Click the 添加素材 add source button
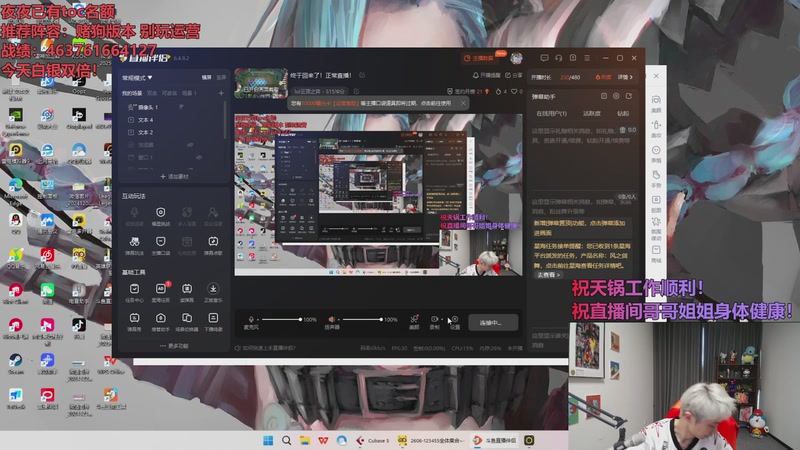Viewport: 800px width, 450px height. point(174,177)
